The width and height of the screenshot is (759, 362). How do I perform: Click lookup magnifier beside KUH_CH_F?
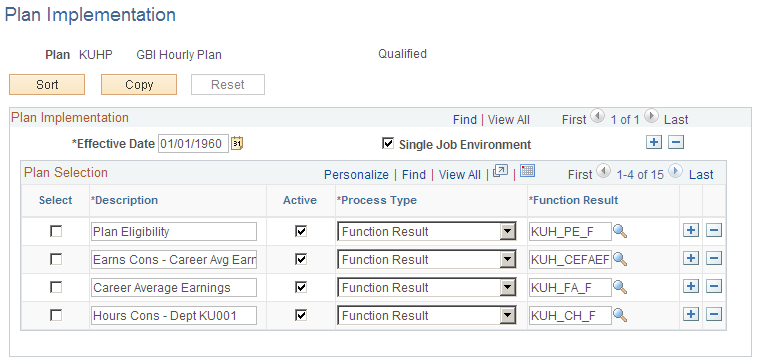(x=620, y=316)
